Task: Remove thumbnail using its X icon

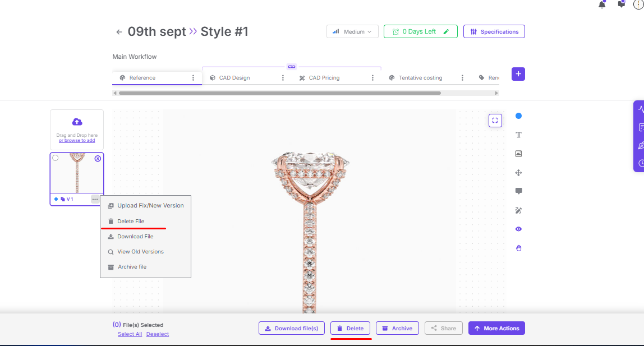Action: [x=98, y=159]
